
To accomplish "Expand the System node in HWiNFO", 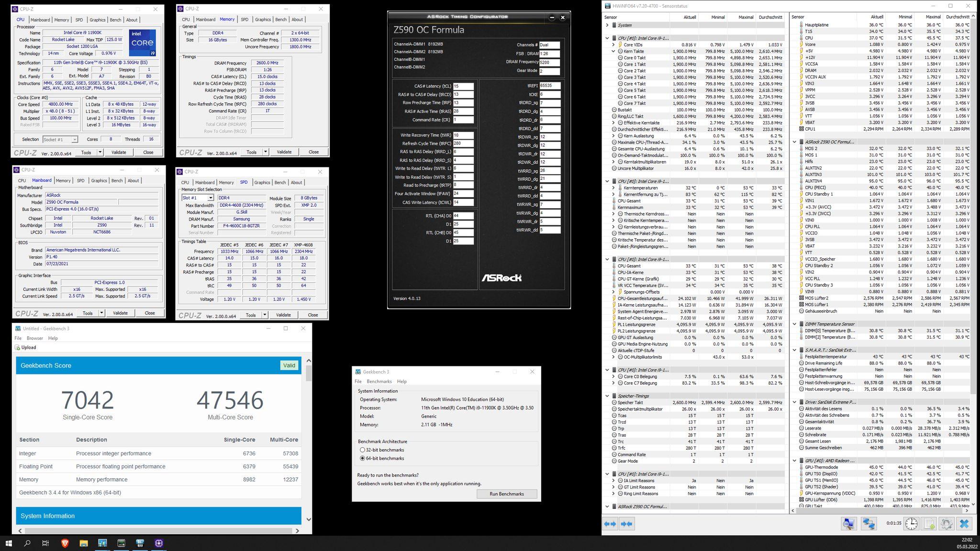I will click(x=607, y=25).
